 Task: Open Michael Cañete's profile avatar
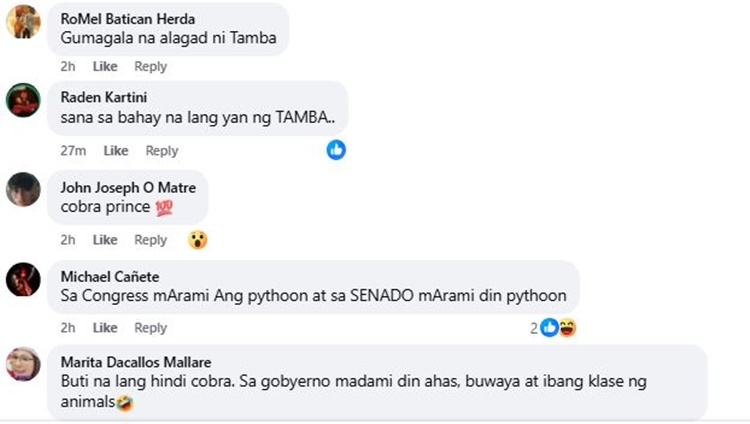click(x=23, y=278)
